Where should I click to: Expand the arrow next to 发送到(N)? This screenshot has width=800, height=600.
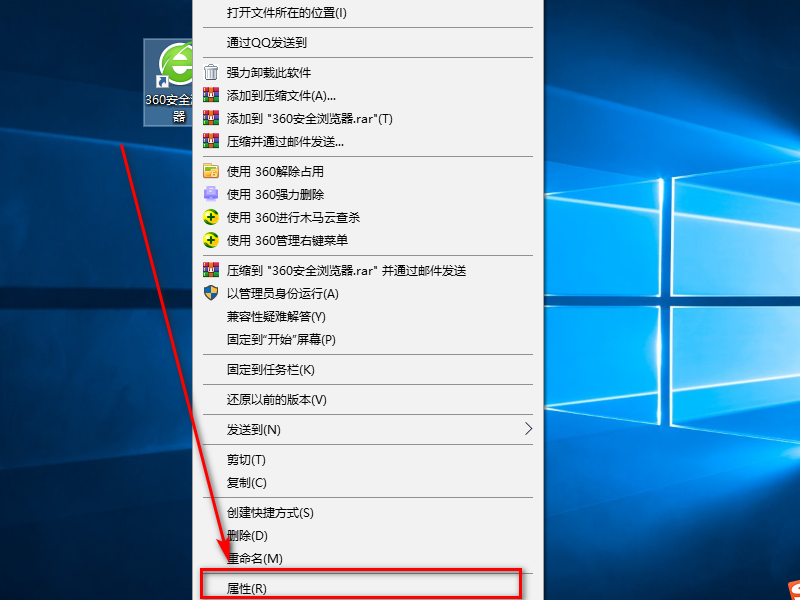pyautogui.click(x=529, y=429)
